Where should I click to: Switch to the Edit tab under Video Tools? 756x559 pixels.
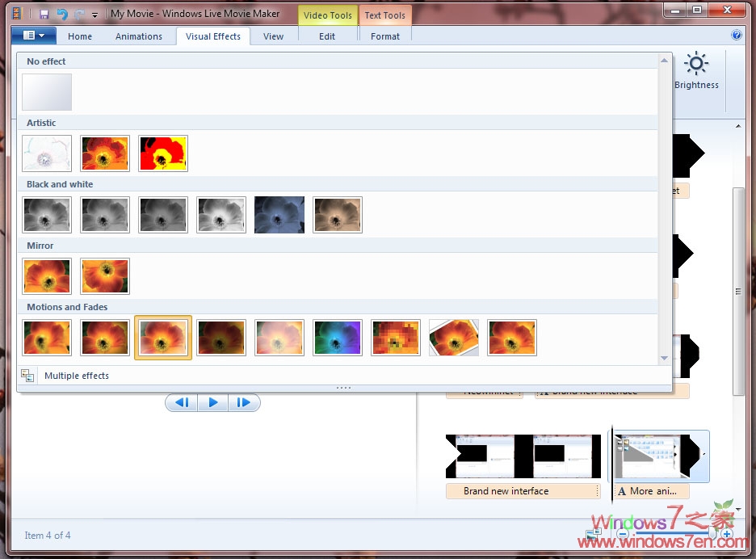327,36
